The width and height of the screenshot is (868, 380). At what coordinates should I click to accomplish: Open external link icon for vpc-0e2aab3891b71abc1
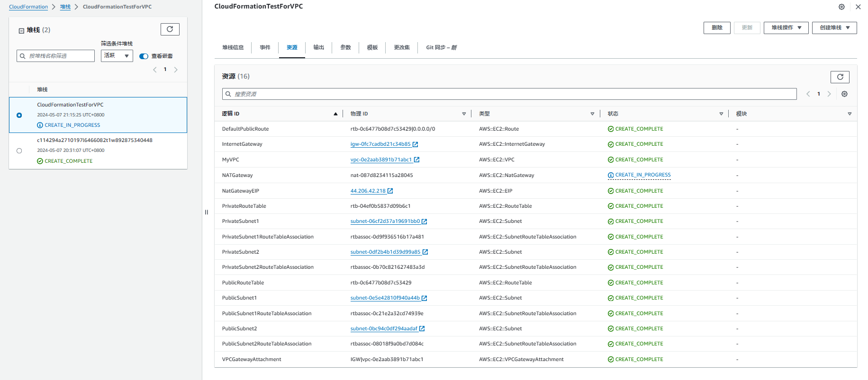(x=416, y=160)
